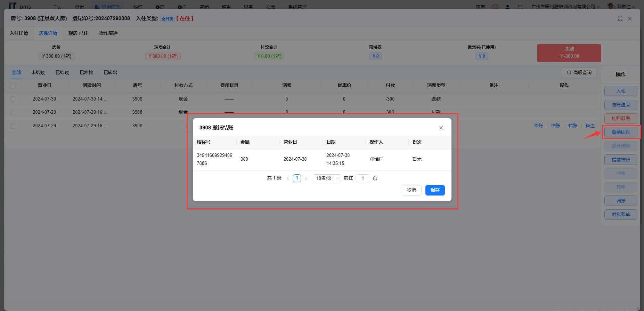Screen dimensions: 644x311
Task: Click the previous page arrow in pagination
Action: 288,178
